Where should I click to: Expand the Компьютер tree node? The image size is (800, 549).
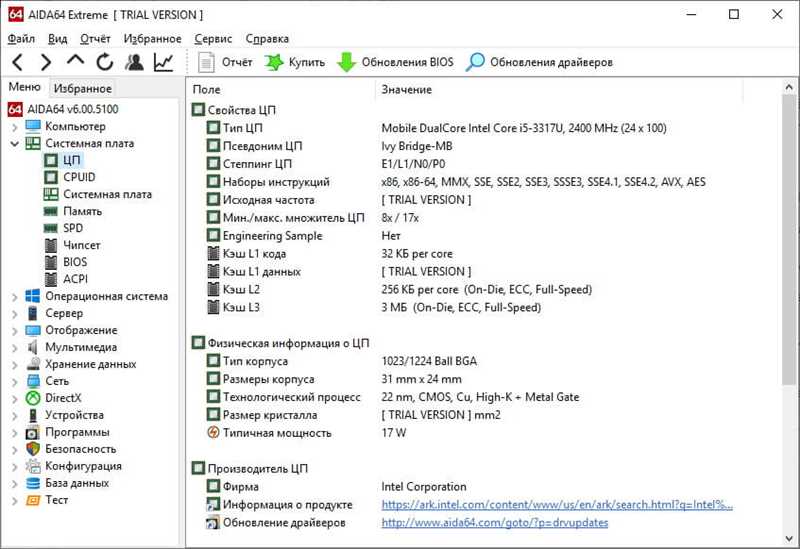[15, 127]
